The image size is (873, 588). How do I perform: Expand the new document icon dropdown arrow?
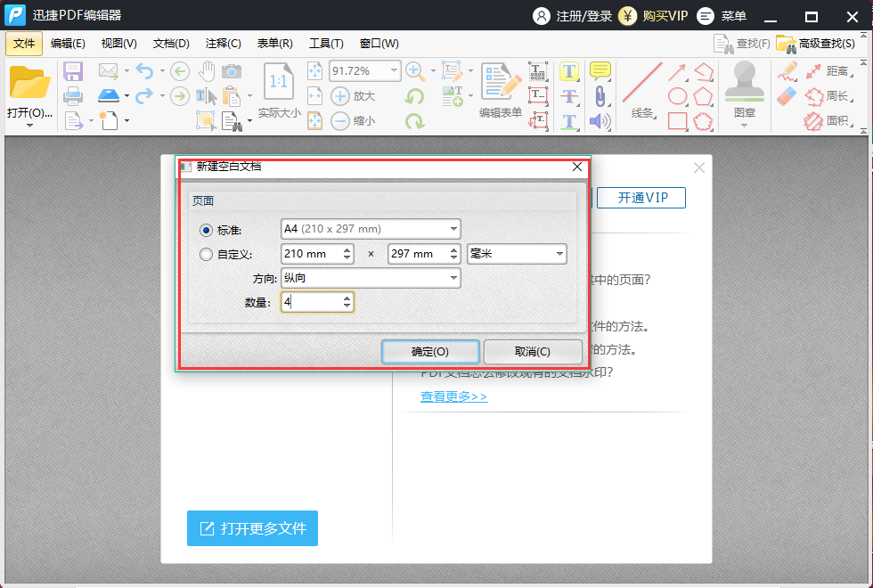126,120
